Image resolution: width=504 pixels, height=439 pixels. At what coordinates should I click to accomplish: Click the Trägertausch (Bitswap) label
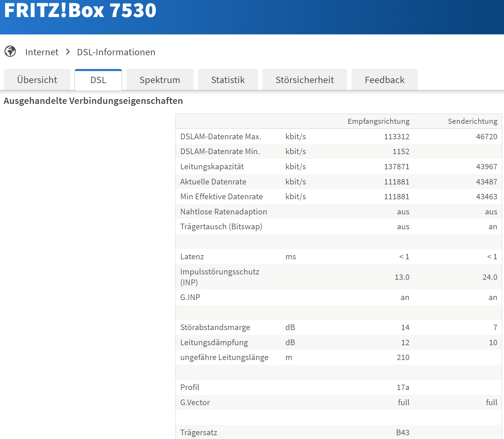[221, 226]
